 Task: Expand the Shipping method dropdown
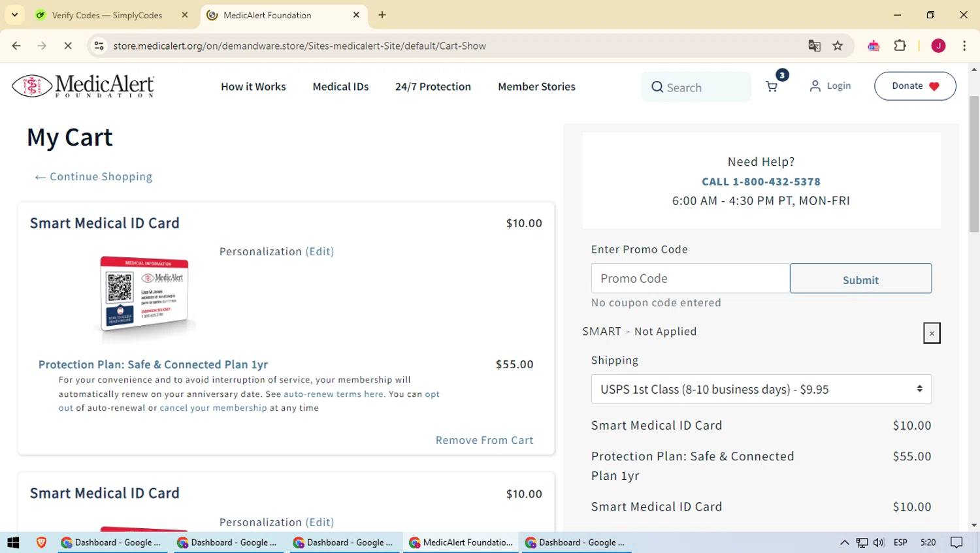[x=761, y=389]
